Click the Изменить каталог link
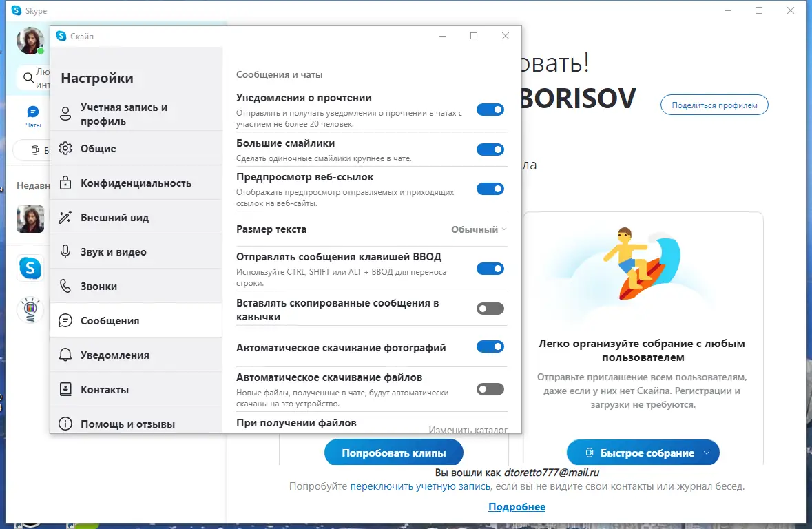812x529 pixels. (x=468, y=430)
